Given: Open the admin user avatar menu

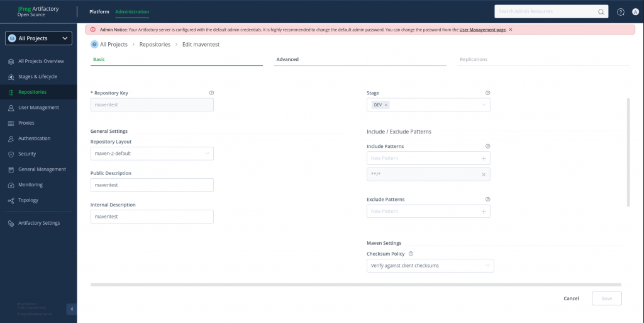Looking at the screenshot, I should coord(635,12).
